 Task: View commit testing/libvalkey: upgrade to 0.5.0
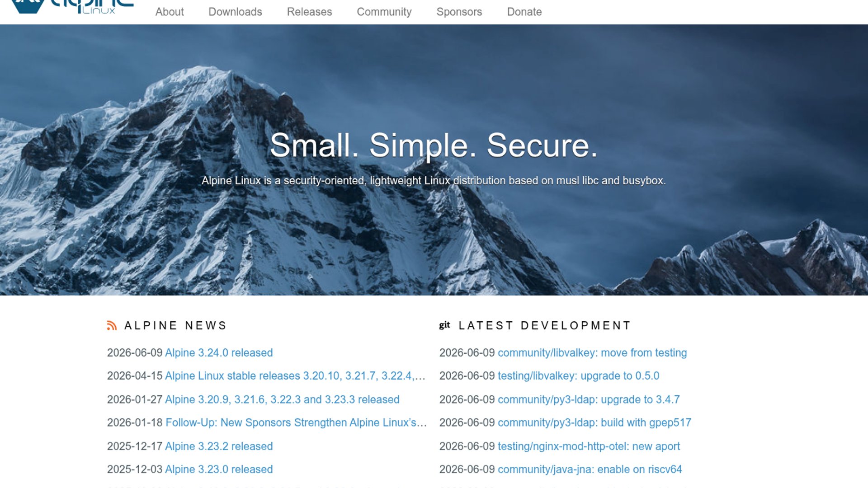(579, 375)
